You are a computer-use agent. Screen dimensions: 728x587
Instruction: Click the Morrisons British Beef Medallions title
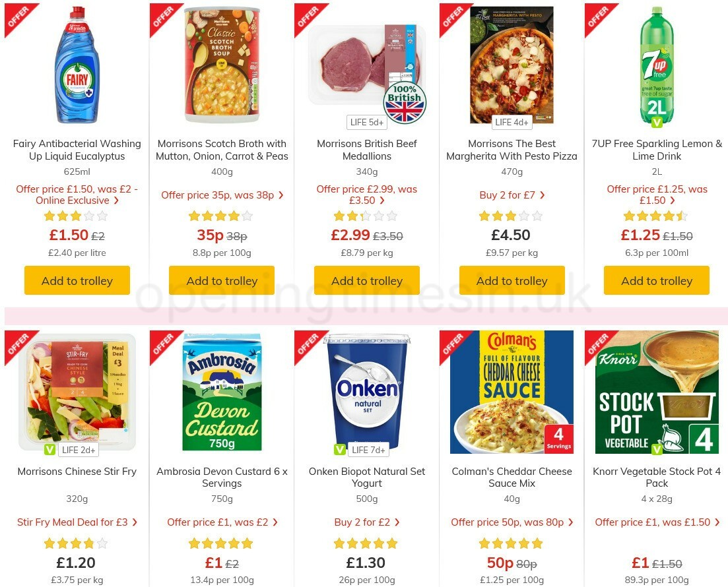coord(367,150)
